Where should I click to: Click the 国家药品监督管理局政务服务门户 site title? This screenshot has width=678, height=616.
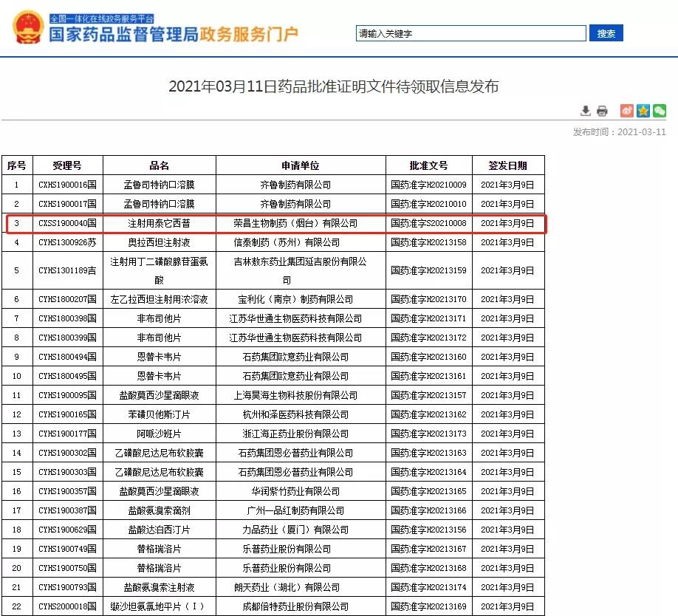pos(174,33)
